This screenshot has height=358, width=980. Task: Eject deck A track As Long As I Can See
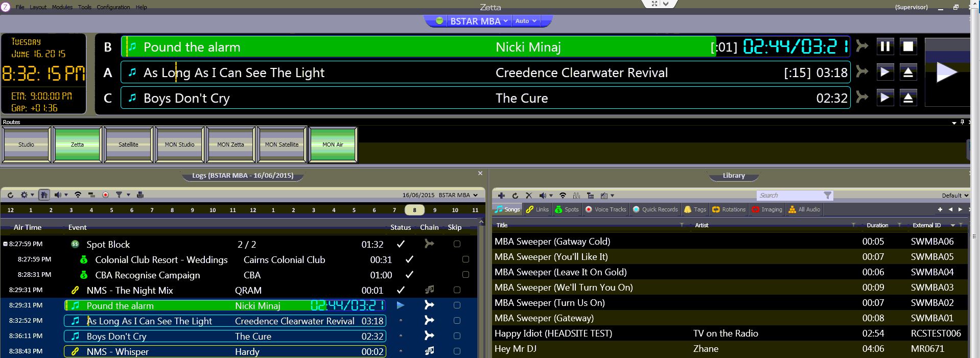(908, 73)
